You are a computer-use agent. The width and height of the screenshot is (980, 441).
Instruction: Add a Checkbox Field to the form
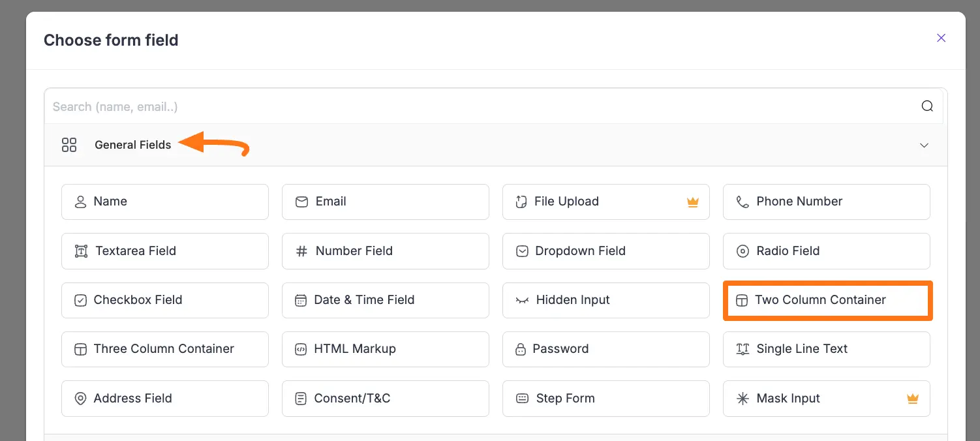tap(164, 300)
